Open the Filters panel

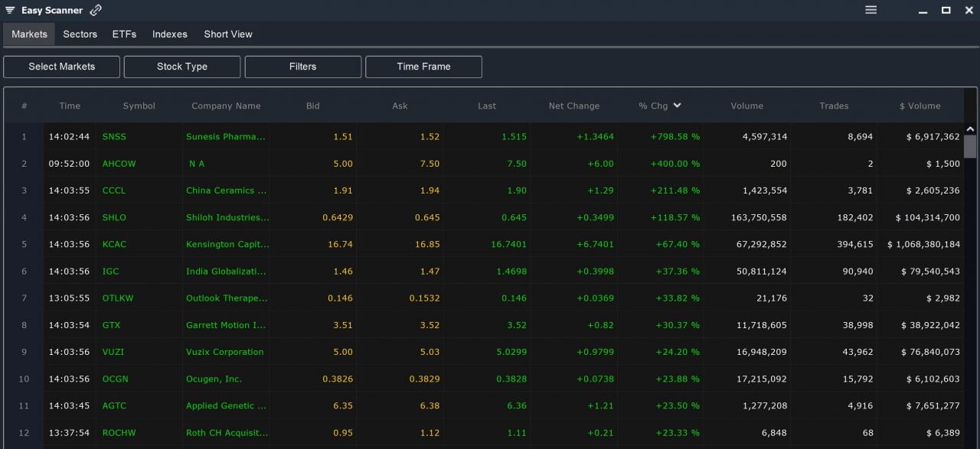coord(302,67)
